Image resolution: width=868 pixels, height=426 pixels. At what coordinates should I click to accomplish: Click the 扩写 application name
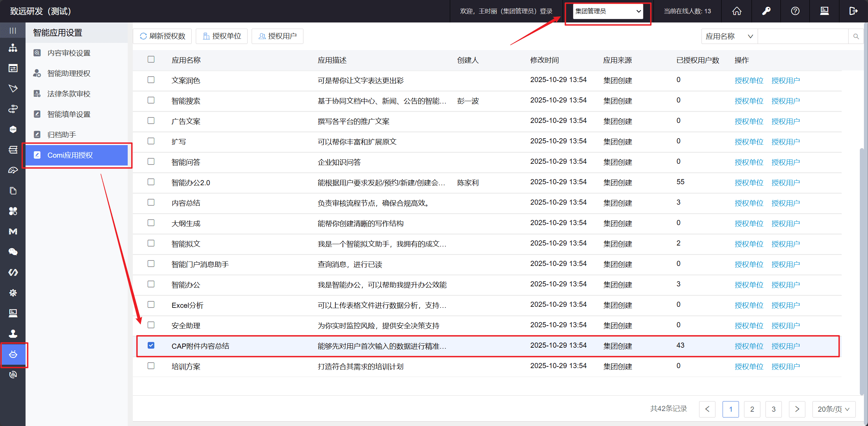[x=179, y=142]
